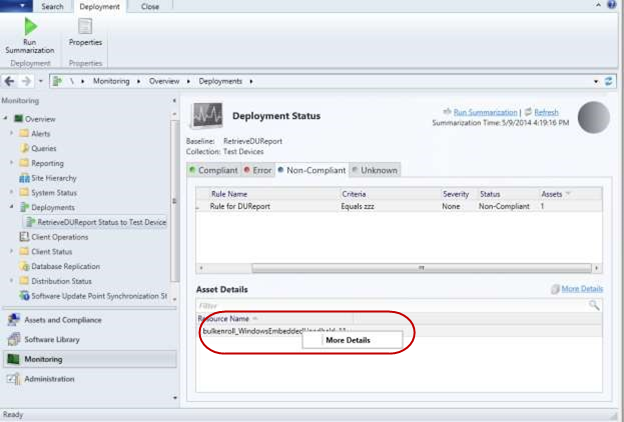The width and height of the screenshot is (624, 422).
Task: Select the Search ribbon tab
Action: coord(52,6)
